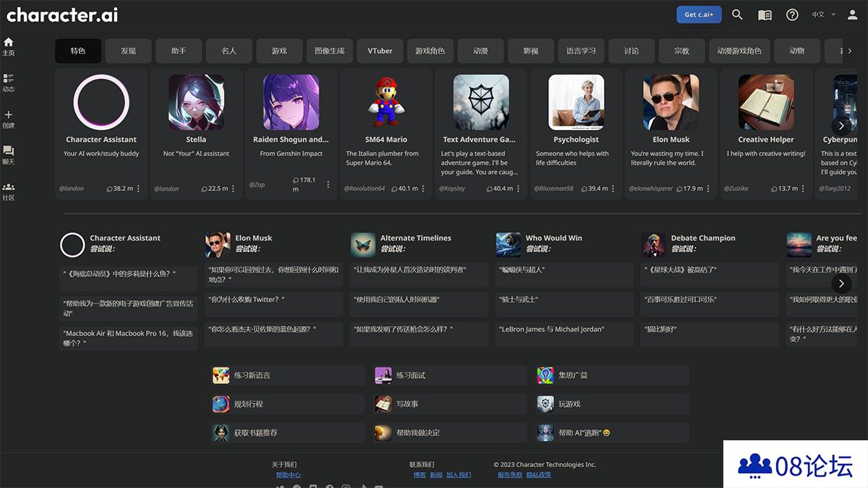This screenshot has width=868, height=488.
Task: Show more prompt suggestions with arrow
Action: point(841,283)
